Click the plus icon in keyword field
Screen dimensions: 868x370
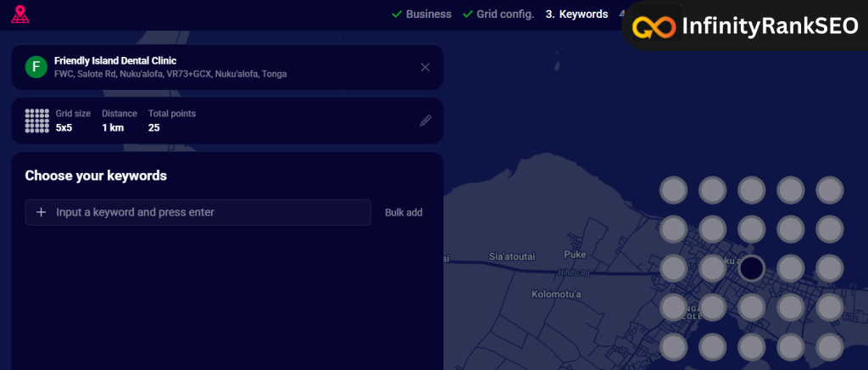pyautogui.click(x=41, y=212)
